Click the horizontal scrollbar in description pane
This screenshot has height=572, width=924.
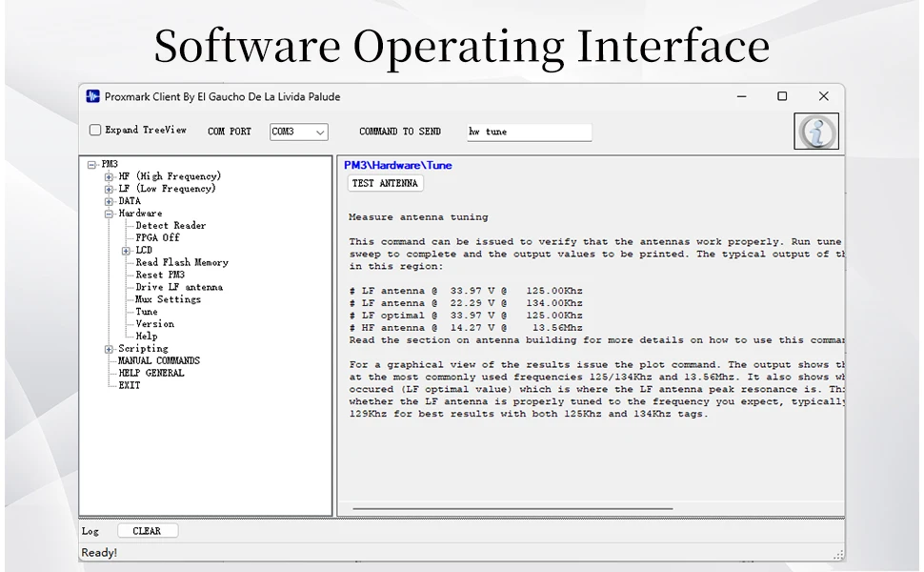(512, 508)
